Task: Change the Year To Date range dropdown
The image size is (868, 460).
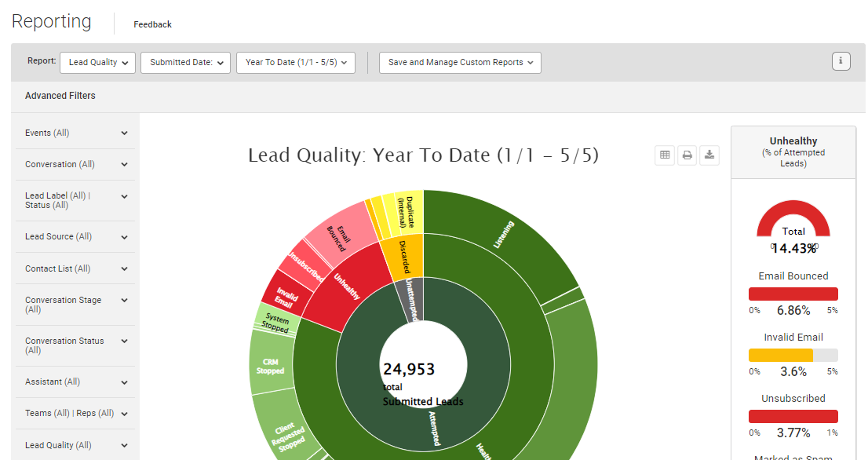Action: [296, 63]
